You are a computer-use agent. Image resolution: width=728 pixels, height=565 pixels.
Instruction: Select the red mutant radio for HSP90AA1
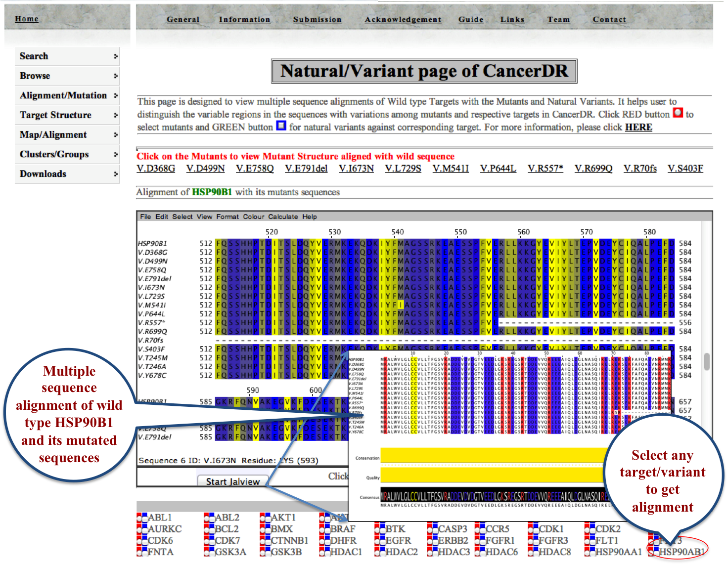[x=588, y=552]
